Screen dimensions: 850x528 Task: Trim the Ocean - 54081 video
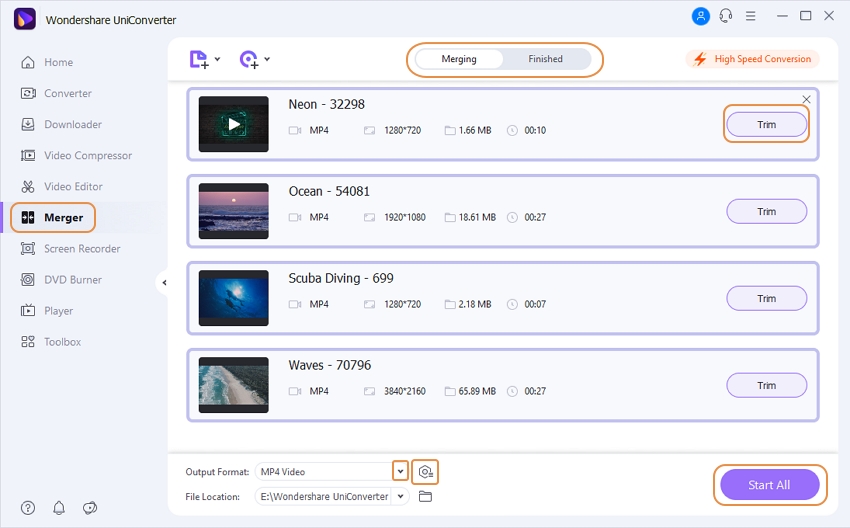point(766,211)
